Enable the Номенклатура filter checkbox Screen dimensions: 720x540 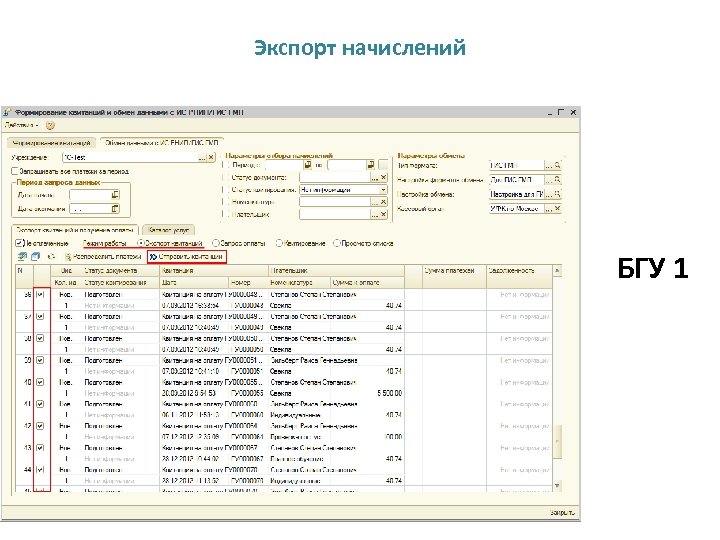click(x=226, y=202)
